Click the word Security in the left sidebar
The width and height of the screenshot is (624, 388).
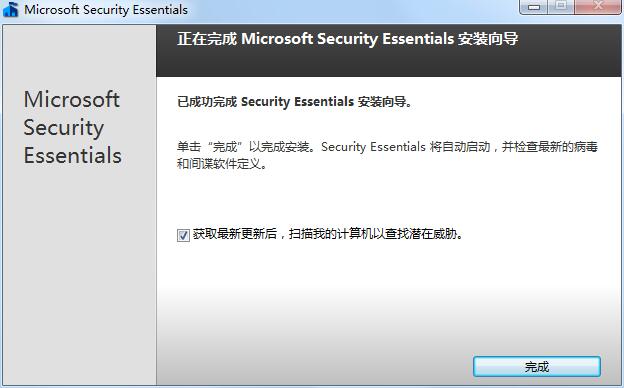[64, 128]
